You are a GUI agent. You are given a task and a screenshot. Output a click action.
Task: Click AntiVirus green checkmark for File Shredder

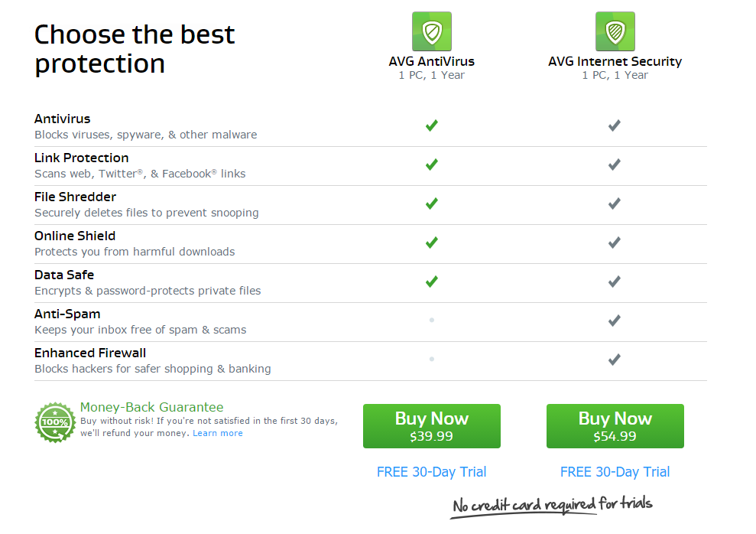tap(432, 204)
